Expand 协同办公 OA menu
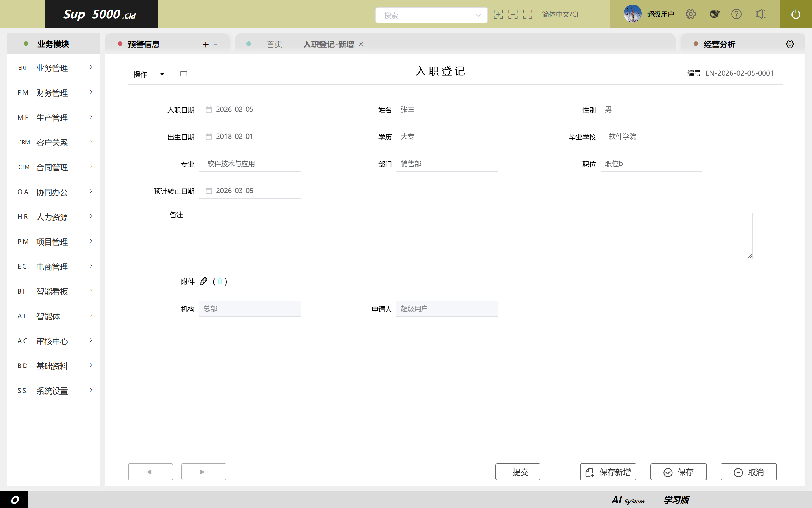Viewport: 812px width, 508px height. (53, 192)
